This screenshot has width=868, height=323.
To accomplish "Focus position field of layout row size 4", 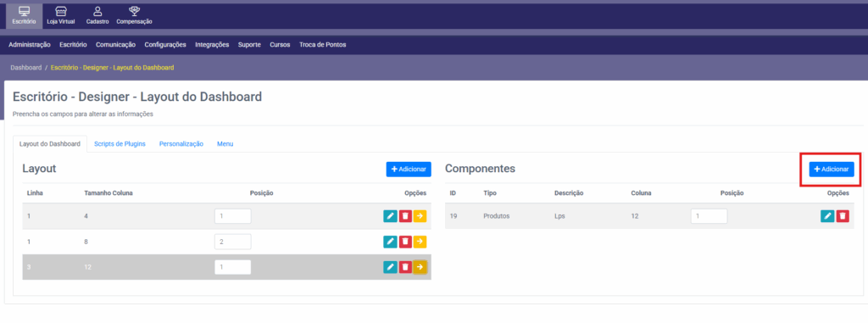I will coord(233,216).
